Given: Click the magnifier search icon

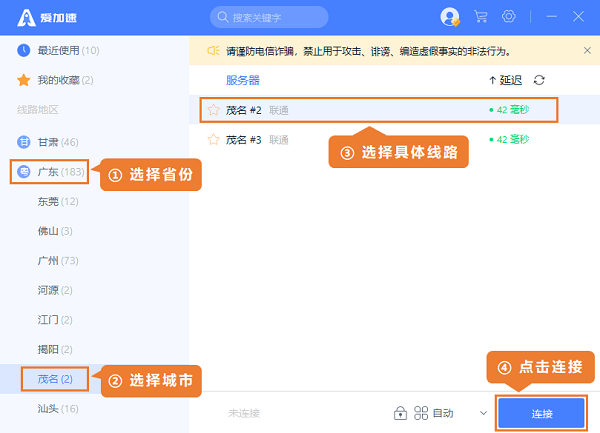Looking at the screenshot, I should coord(223,17).
